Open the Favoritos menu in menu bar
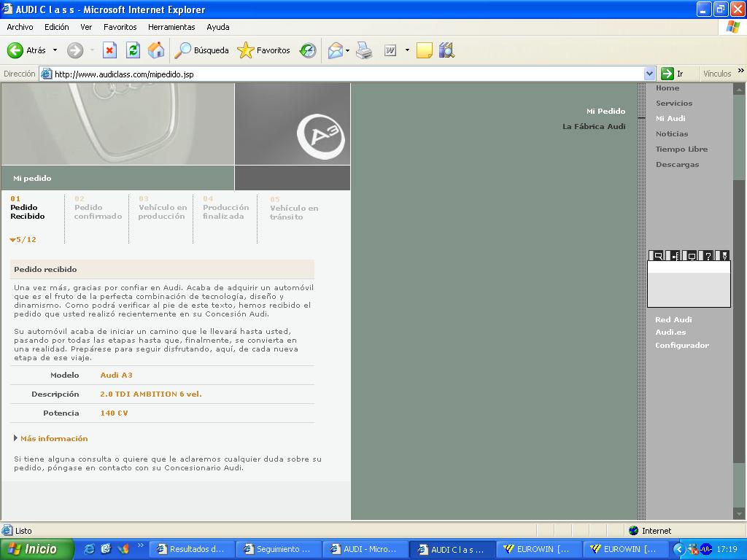This screenshot has height=560, width=747. click(120, 27)
